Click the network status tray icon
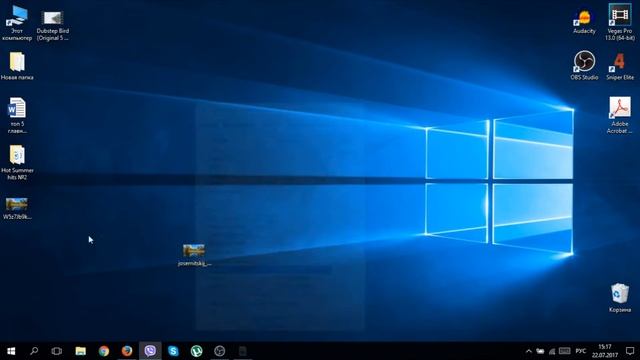The height and width of the screenshot is (360, 640). [x=552, y=351]
